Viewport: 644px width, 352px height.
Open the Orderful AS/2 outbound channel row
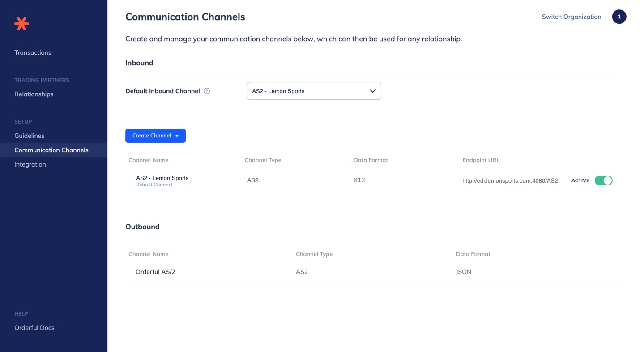point(155,272)
